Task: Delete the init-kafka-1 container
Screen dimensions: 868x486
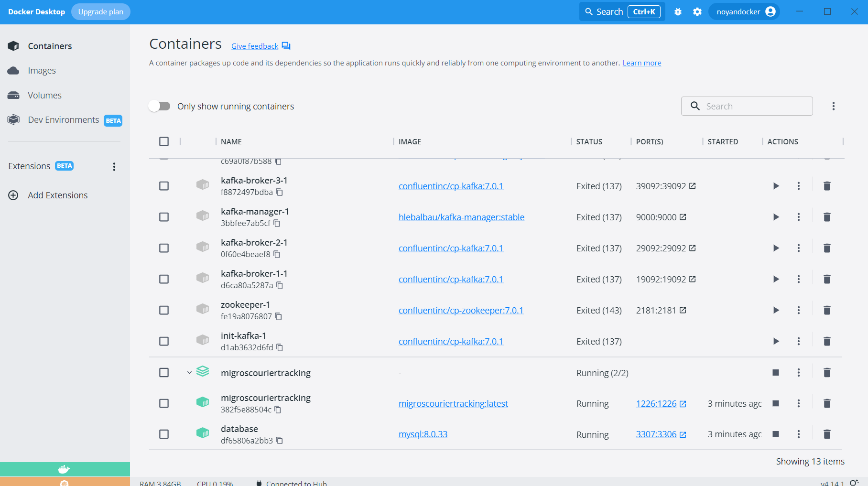Action: coord(827,341)
